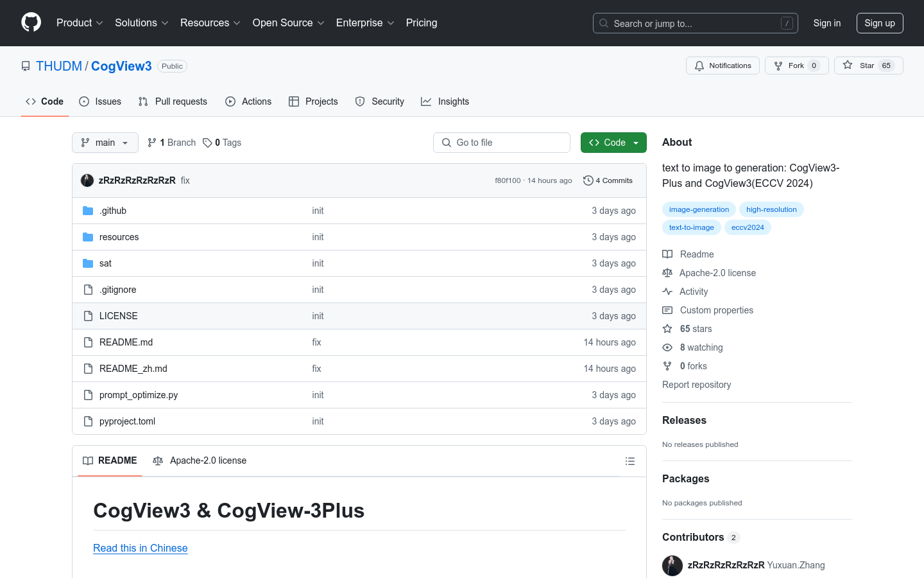Click the zRzRzRzRzRzRzR avatar in commit bar
Screen dimensions: 924x578
click(87, 180)
